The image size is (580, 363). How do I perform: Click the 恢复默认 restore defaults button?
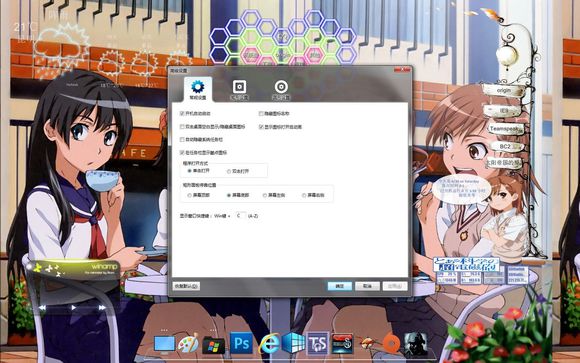pos(186,286)
